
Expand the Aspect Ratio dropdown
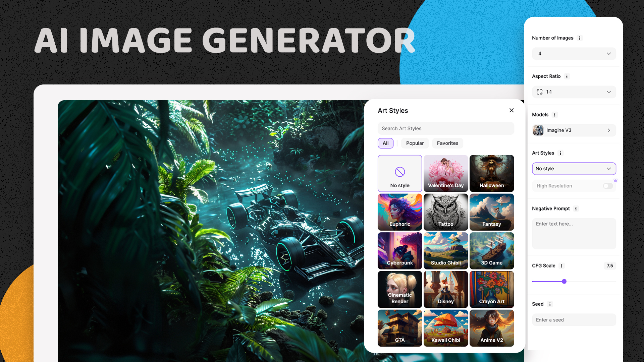(x=574, y=92)
